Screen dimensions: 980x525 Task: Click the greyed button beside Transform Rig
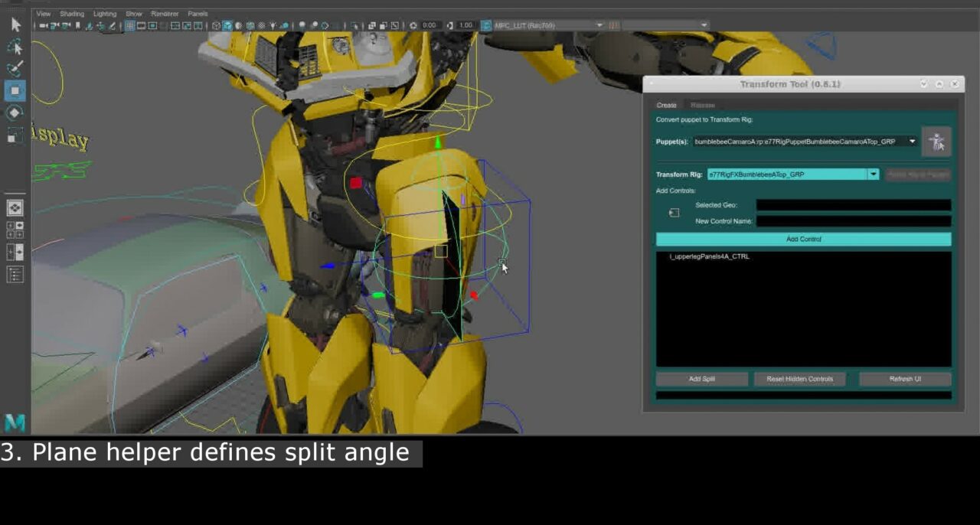(x=918, y=174)
